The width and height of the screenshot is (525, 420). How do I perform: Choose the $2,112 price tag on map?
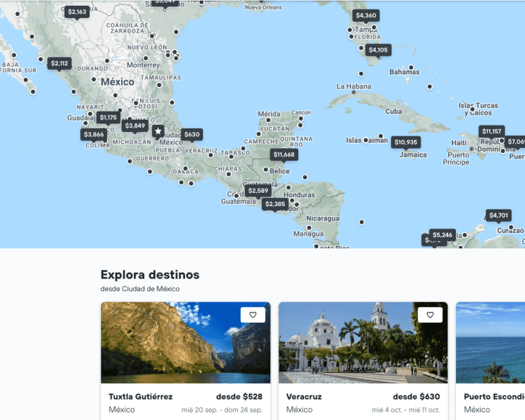[x=60, y=63]
